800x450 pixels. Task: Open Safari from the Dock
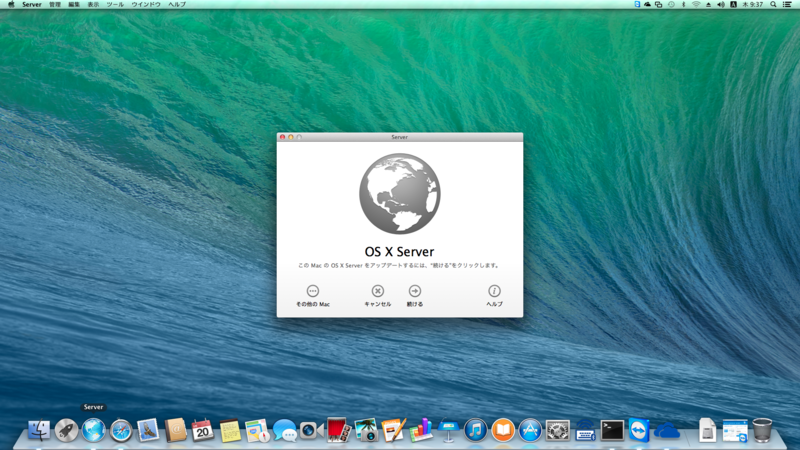click(x=121, y=430)
